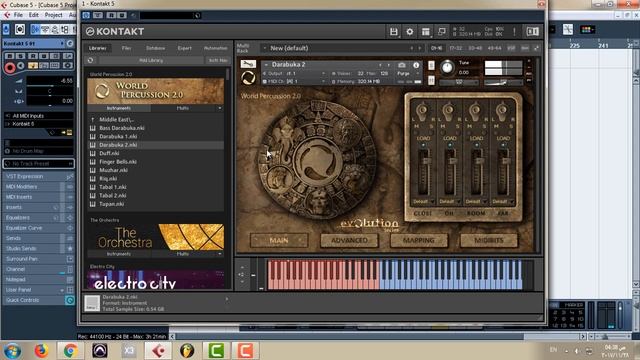Open Kontakt save/load files menu icon

[x=393, y=31]
